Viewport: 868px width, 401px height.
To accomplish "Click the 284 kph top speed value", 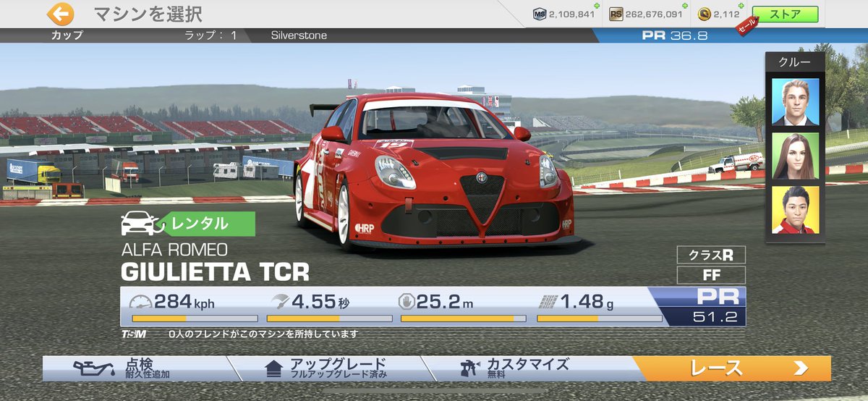I will click(x=184, y=302).
